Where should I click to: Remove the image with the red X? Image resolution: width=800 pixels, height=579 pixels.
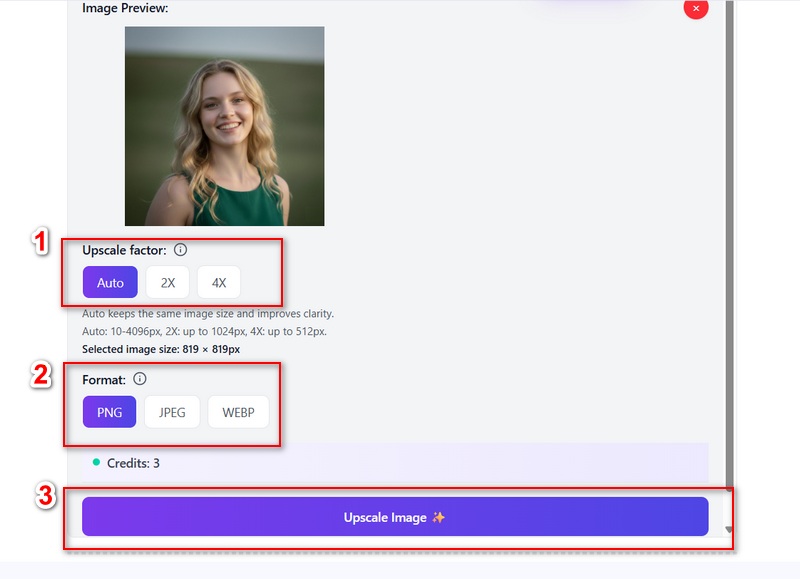(x=696, y=8)
